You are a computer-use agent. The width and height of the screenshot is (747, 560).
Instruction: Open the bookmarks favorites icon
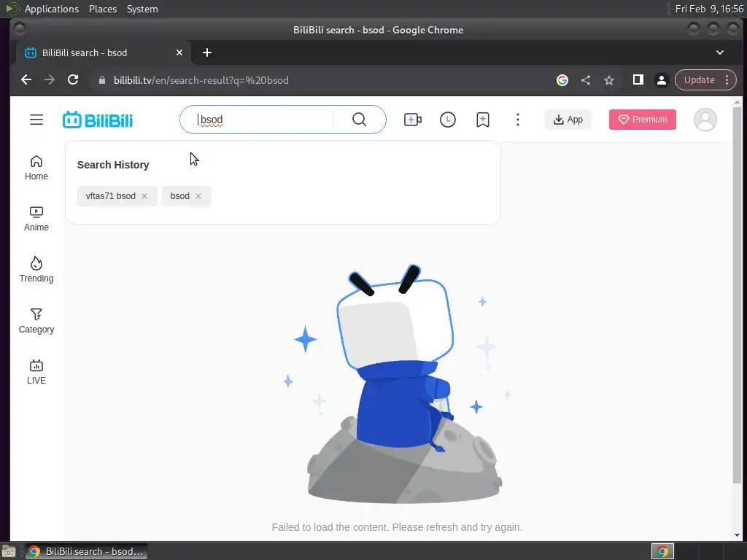(x=483, y=120)
